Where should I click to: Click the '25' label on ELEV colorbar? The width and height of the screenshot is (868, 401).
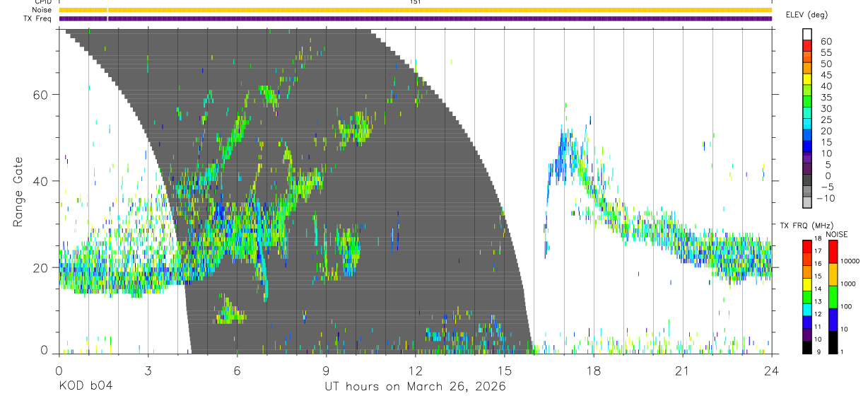(x=826, y=120)
